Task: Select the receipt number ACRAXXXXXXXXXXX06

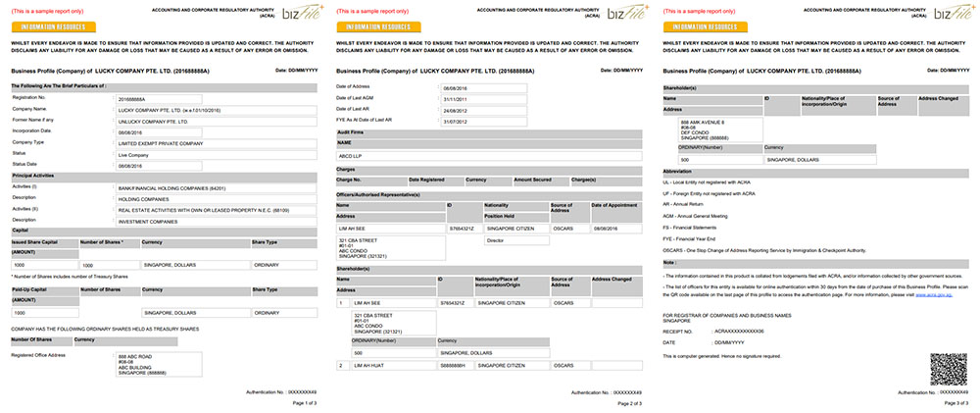Action: (739, 331)
